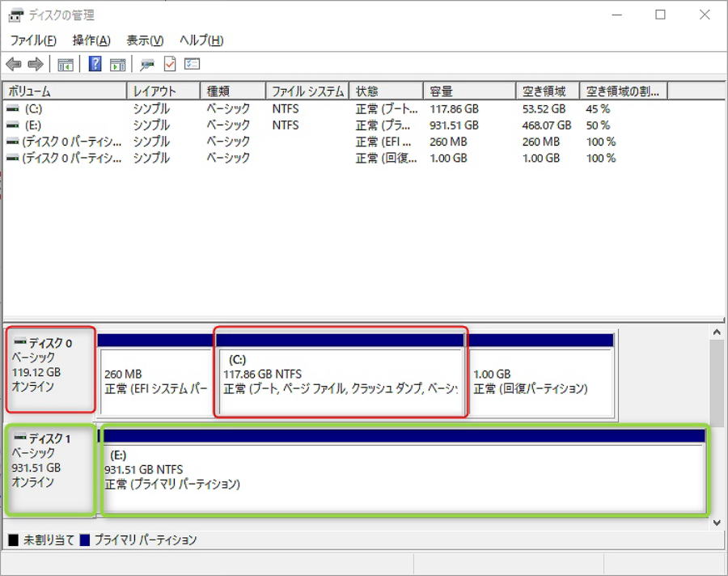Click the ディスク 0 119.12 GB label panel
The image size is (728, 576).
click(x=51, y=369)
